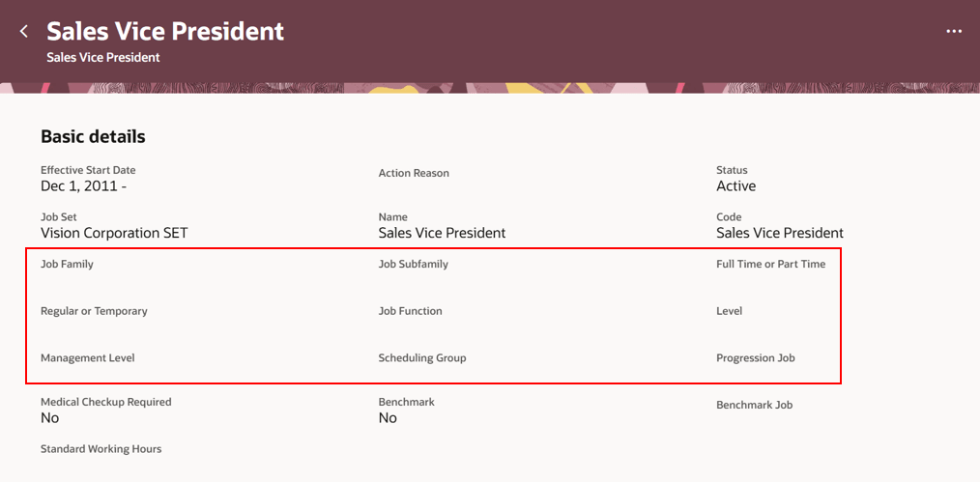The height and width of the screenshot is (482, 980).
Task: Click the Job Subfamily field label
Action: tap(413, 264)
